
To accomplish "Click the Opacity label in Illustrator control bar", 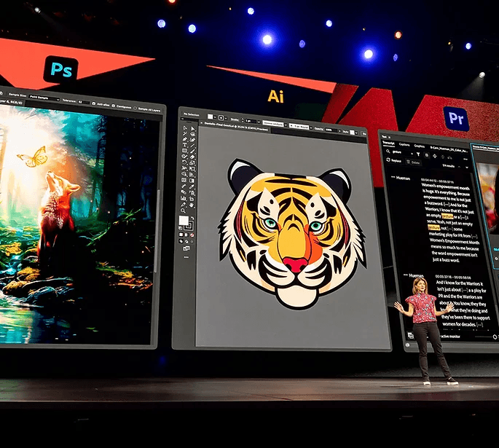I will [x=319, y=128].
